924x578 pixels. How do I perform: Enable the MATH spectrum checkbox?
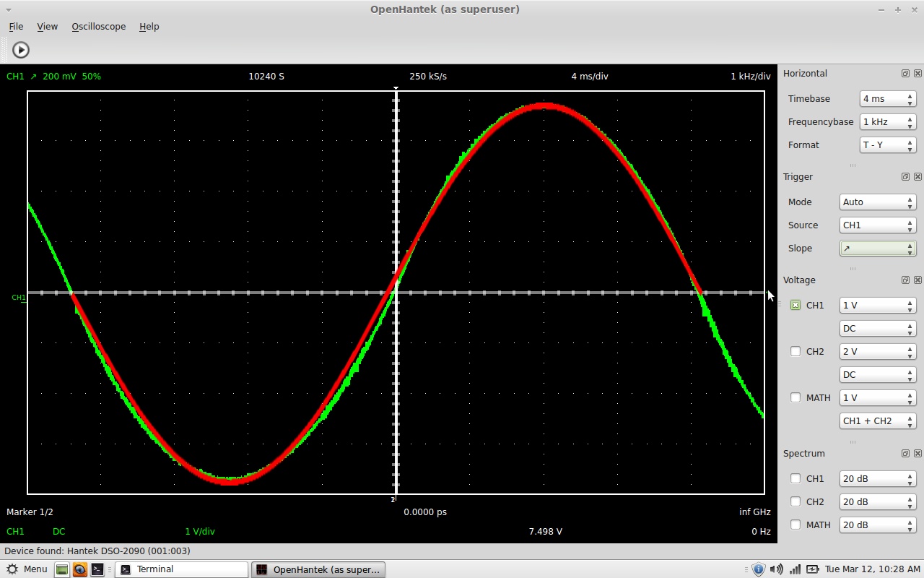(x=796, y=525)
